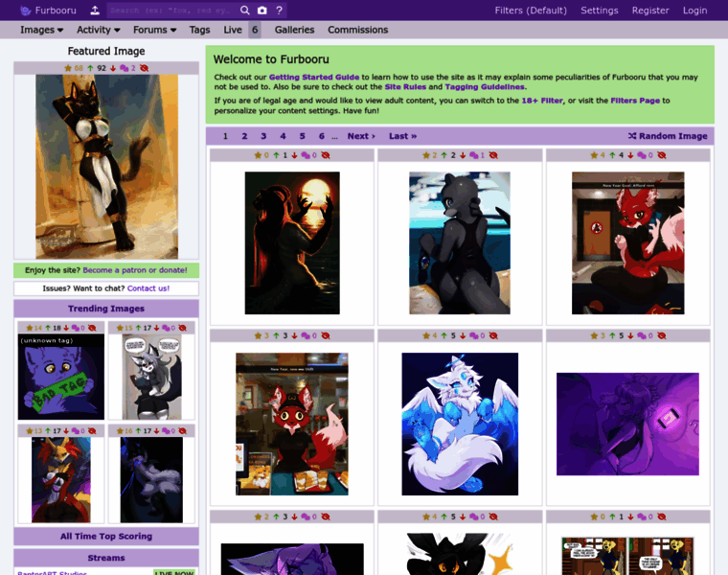Hide the trending image with 16 stars

182,431
